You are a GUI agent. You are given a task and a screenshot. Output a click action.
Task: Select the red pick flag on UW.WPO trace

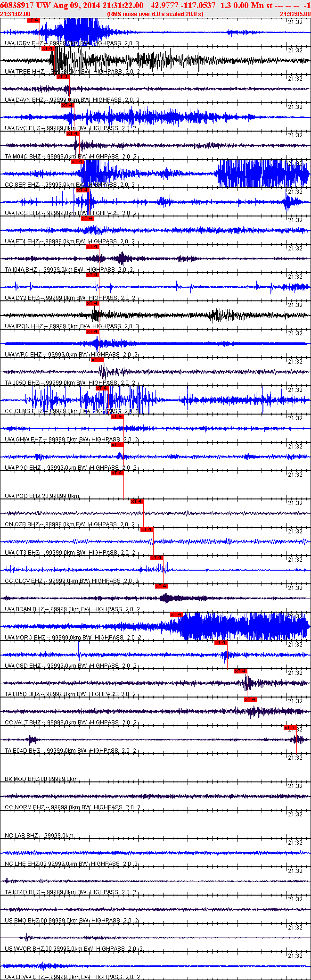pos(92,332)
